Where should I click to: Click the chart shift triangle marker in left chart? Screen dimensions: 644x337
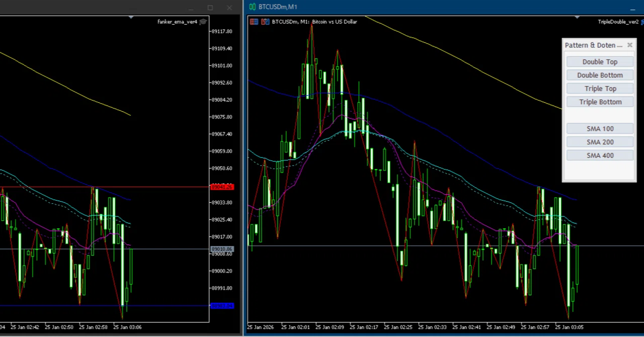131,18
